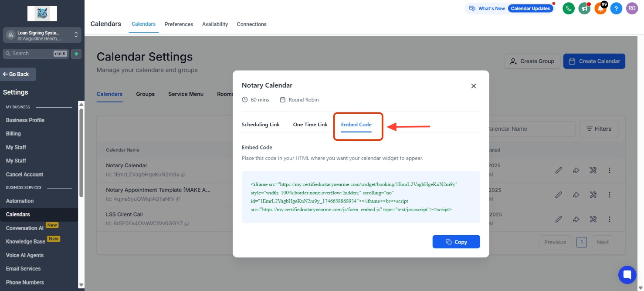Select the Calendars sub-tab under Calendar Settings

click(109, 94)
